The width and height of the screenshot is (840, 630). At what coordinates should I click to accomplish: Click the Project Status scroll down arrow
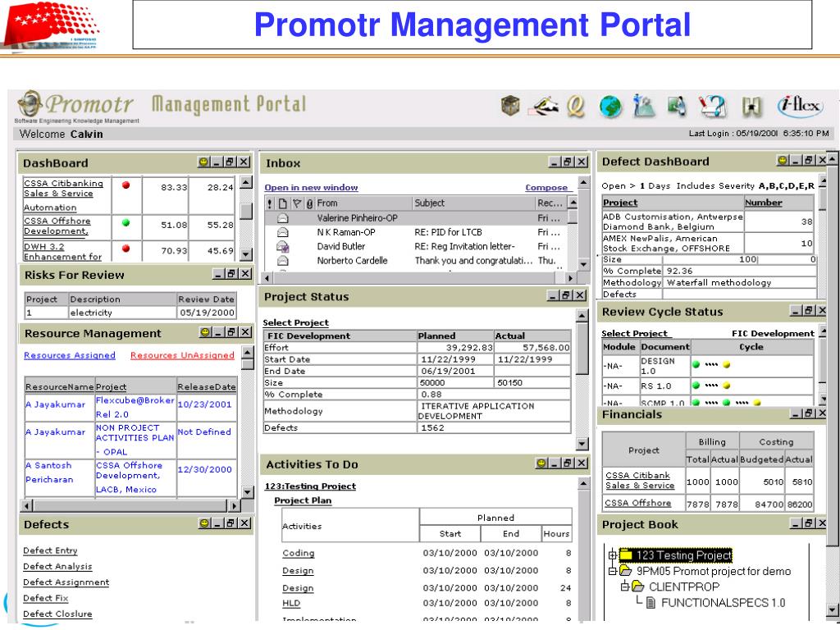(x=582, y=444)
